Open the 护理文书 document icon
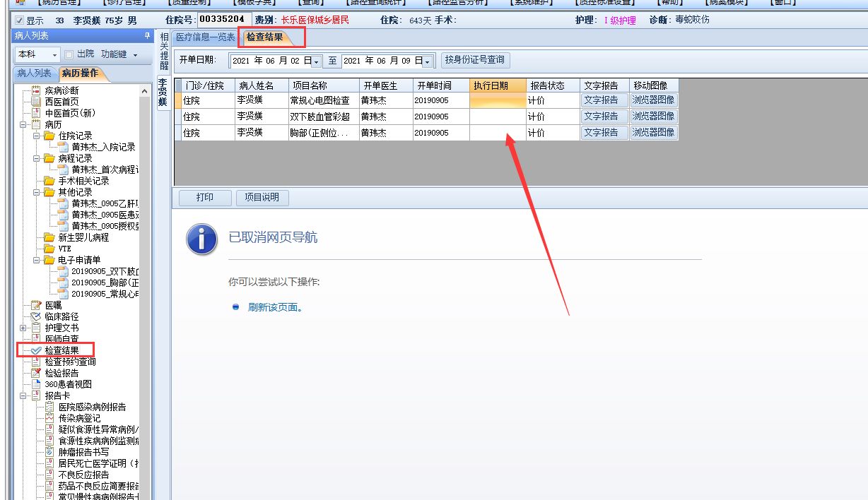Screen dimensions: 868x500 click(x=36, y=328)
